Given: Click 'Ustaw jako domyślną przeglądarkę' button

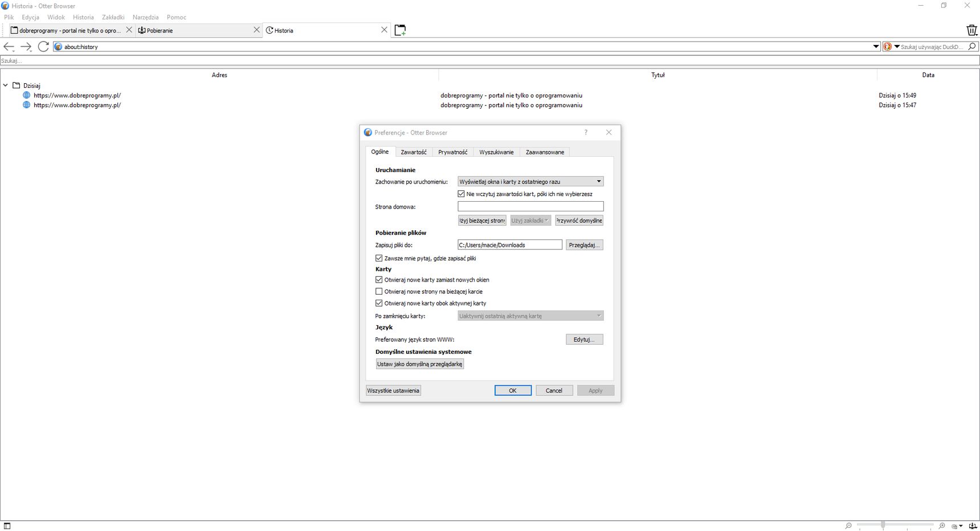Looking at the screenshot, I should (420, 364).
